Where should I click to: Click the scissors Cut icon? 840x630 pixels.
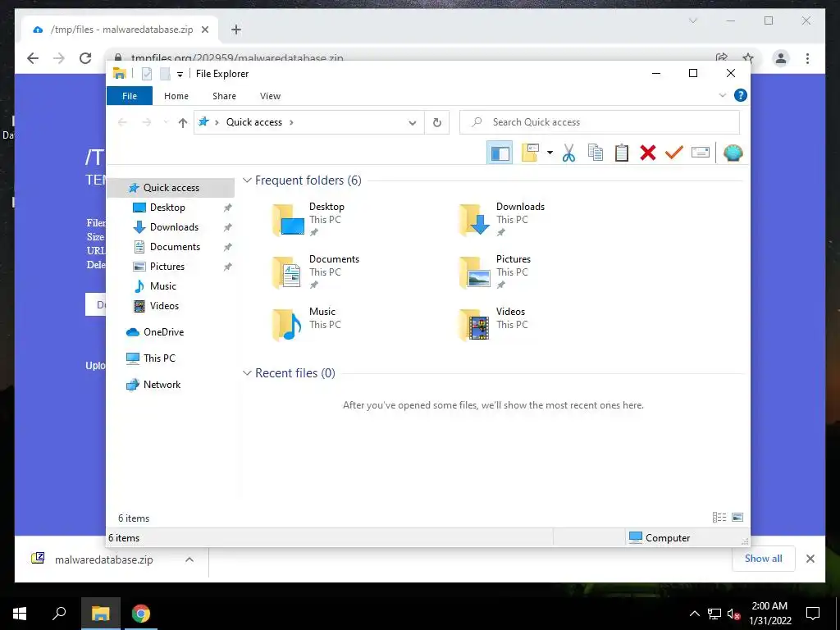568,153
